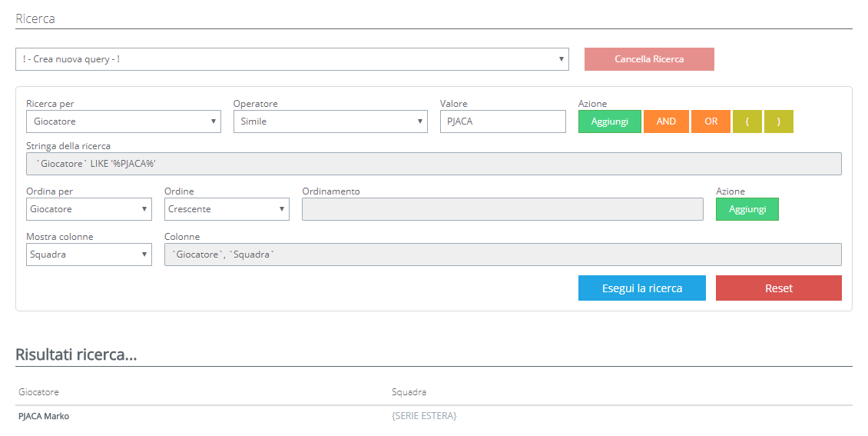Open the saved query dropdown at top
868x436 pixels.
click(x=292, y=59)
